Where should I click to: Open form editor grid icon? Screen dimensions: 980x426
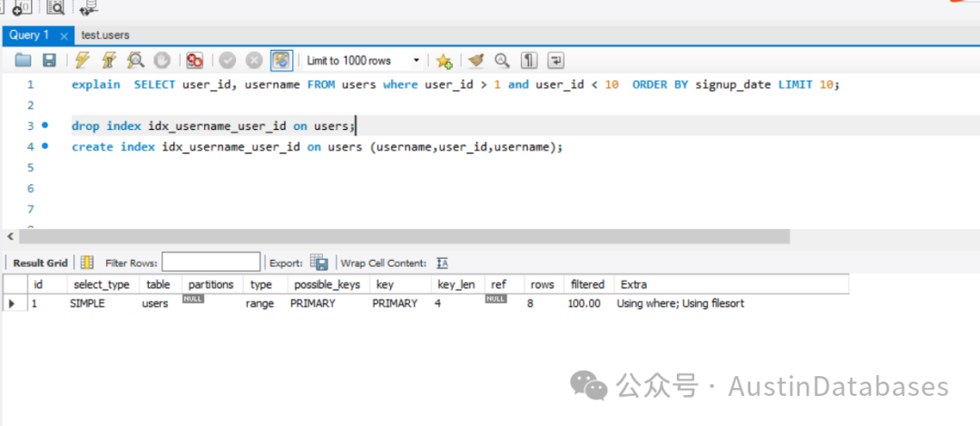point(87,263)
